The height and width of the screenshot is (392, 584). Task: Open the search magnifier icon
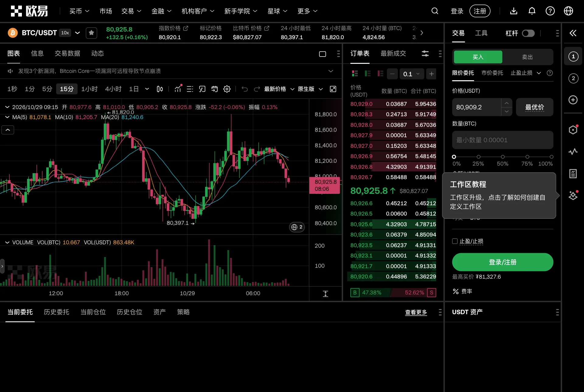tap(435, 11)
